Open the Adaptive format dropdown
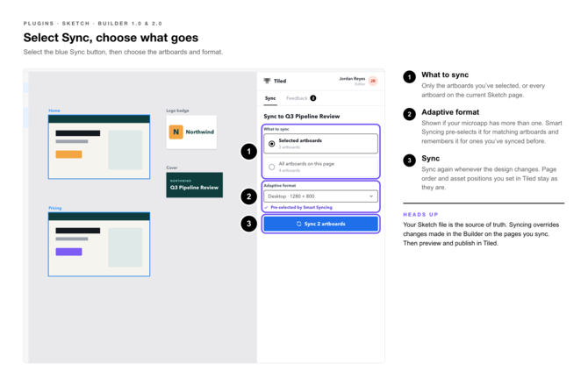The width and height of the screenshot is (588, 378). point(320,196)
